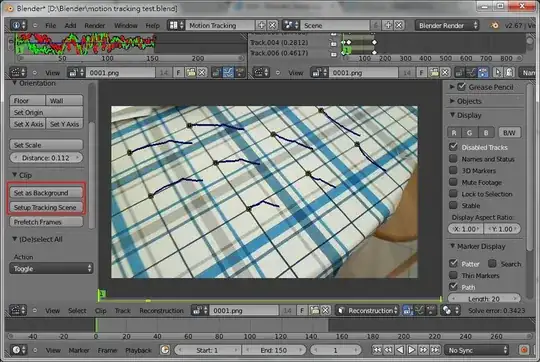Viewport: 540px width, 362px height.
Task: Delete the Motion Tracking screen layout
Action: 272,25
